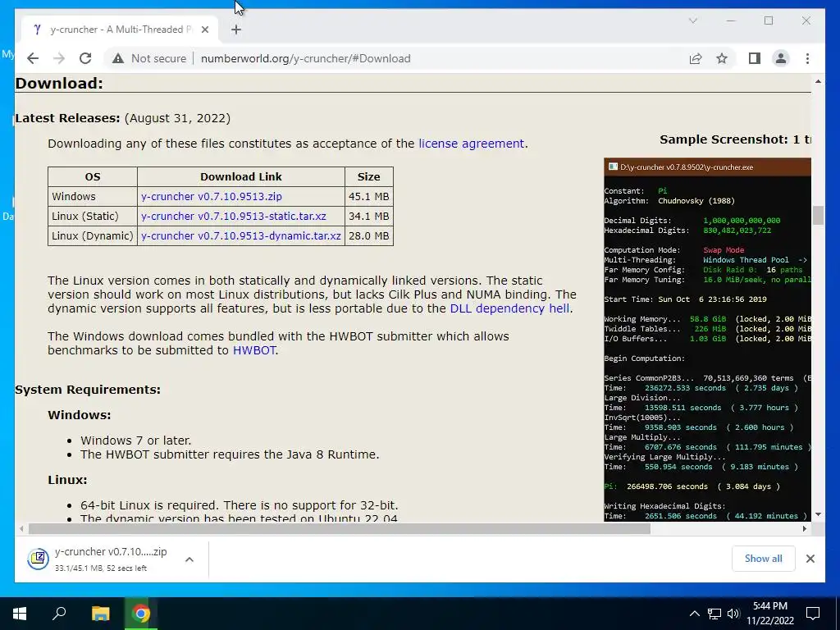Click the Windows OS table cell

93,197
